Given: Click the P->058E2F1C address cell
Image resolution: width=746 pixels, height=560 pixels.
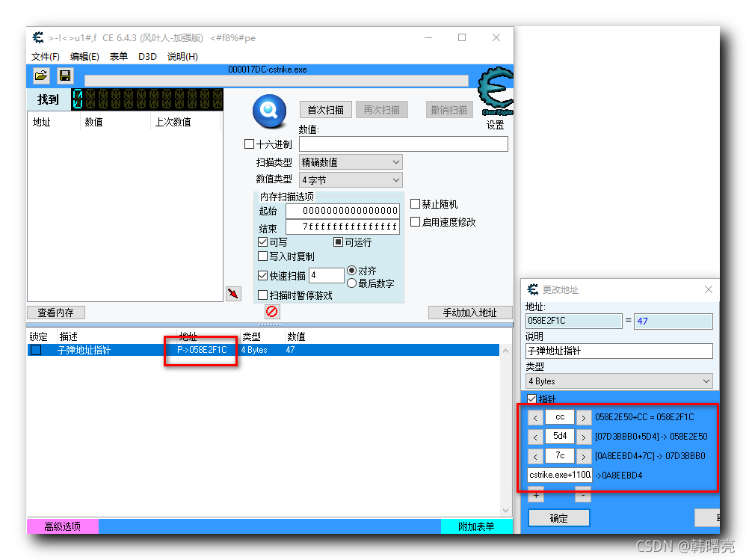Looking at the screenshot, I should pos(203,350).
